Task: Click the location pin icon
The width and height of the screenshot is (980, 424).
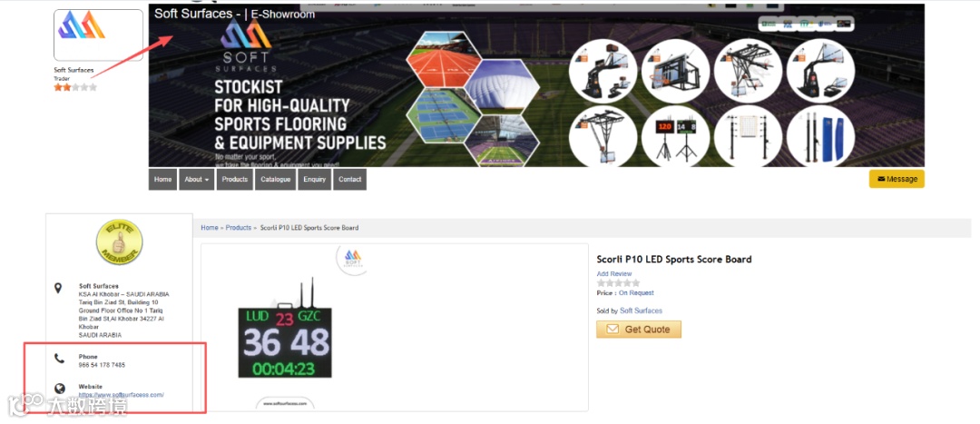Action: pyautogui.click(x=59, y=288)
